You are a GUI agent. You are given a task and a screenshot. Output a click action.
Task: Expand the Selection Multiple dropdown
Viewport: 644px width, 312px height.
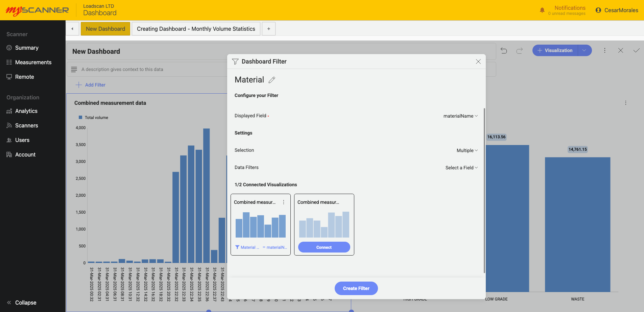(x=467, y=150)
